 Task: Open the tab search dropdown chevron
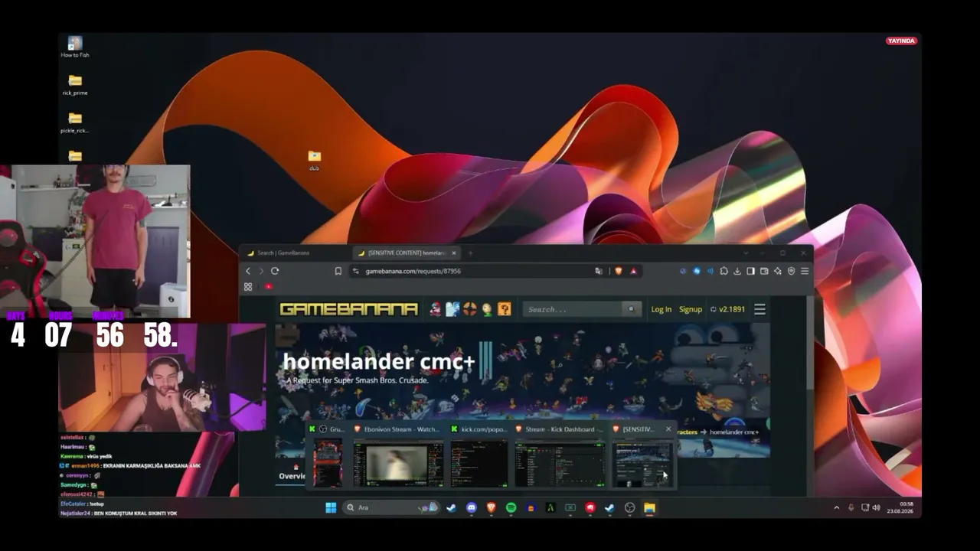click(746, 253)
